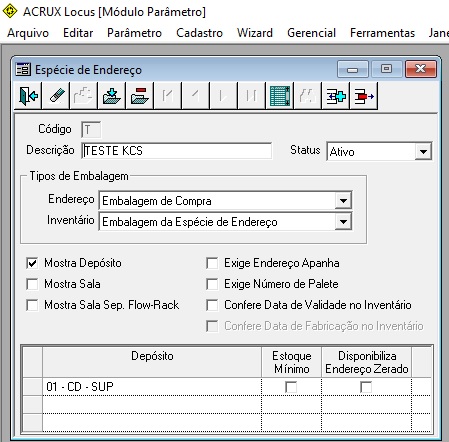Open the Parâmetro menu
Viewport: 449px width, 442px height.
pos(134,33)
